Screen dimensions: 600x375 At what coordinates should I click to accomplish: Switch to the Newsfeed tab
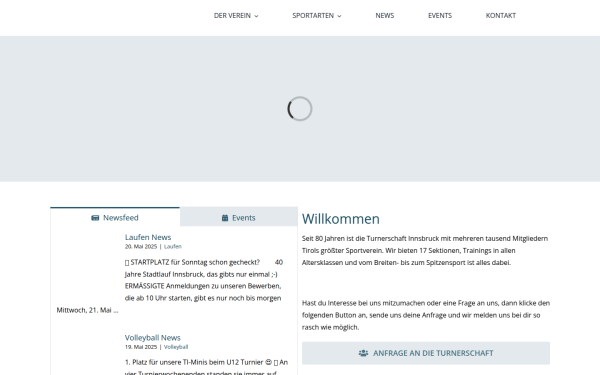(x=115, y=217)
